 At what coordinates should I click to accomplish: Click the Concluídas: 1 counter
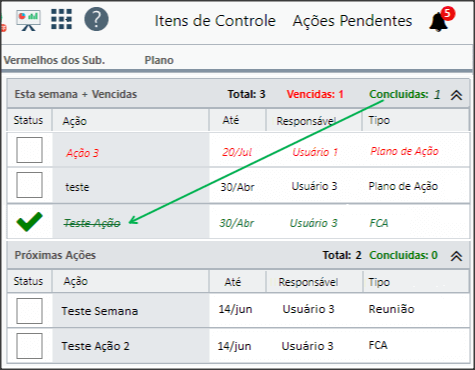click(x=405, y=94)
